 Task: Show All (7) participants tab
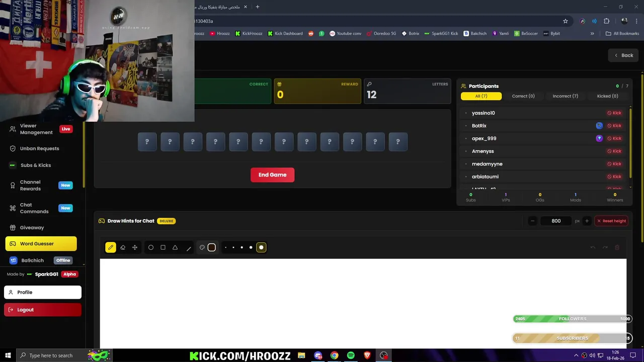(x=481, y=96)
